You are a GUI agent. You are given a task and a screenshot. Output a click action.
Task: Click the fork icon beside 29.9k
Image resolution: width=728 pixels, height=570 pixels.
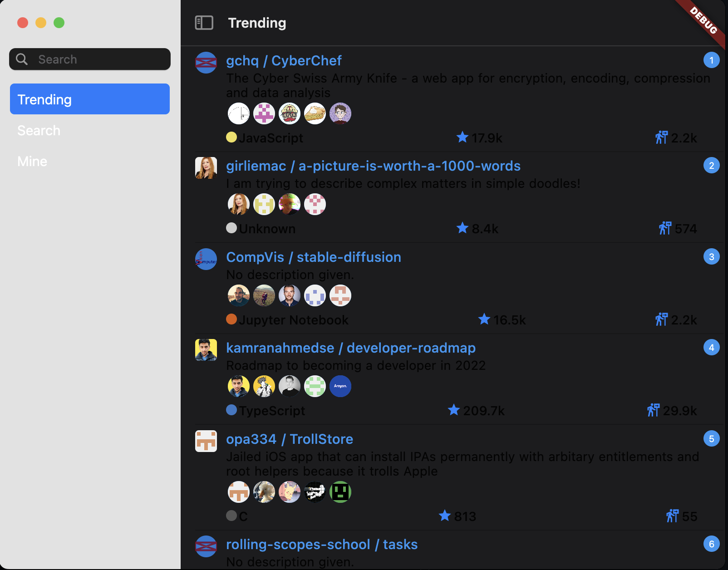[654, 410]
